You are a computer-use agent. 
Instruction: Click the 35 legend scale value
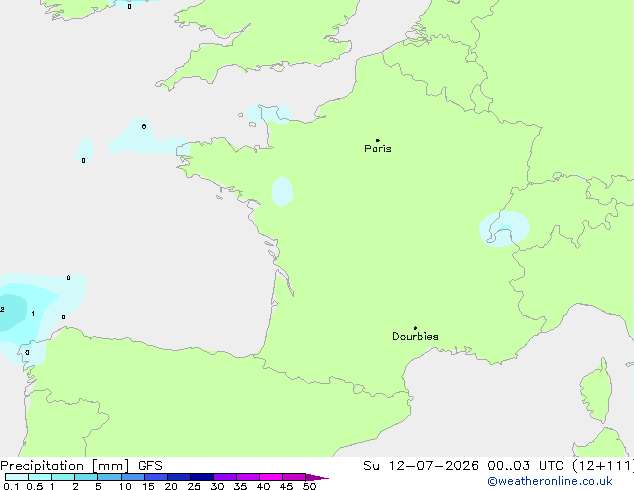click(240, 486)
